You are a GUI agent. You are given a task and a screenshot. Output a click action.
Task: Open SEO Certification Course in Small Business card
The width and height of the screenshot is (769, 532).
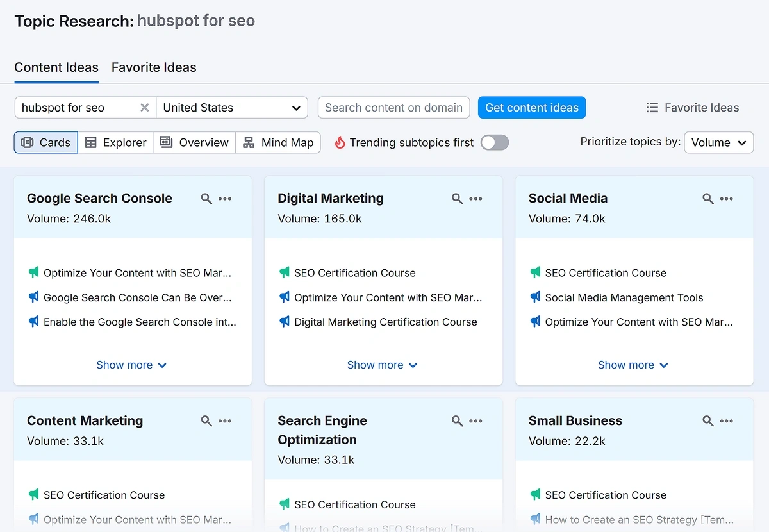click(x=606, y=495)
